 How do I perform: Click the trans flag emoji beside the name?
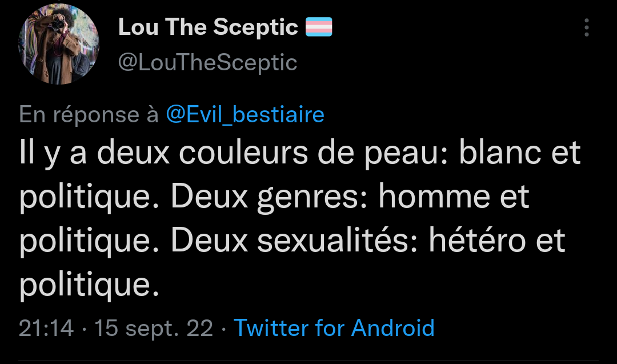click(x=319, y=27)
